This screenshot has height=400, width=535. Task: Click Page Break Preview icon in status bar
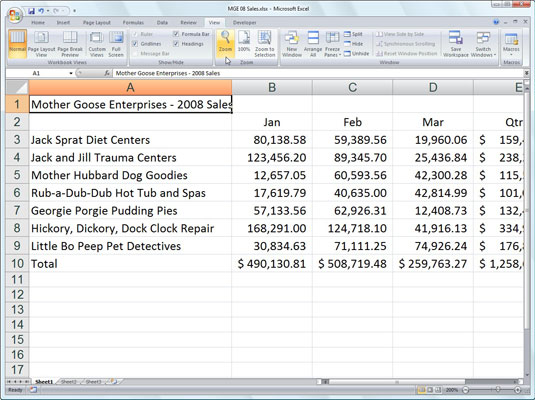[x=438, y=390]
